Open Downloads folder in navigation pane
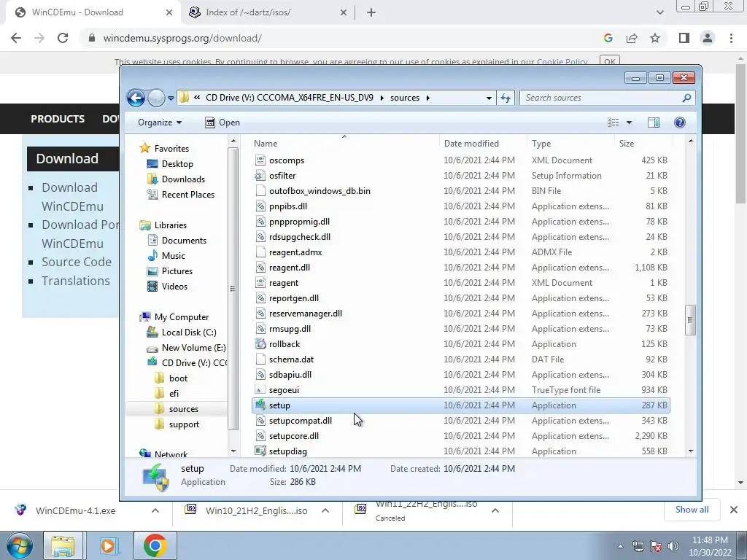This screenshot has height=560, width=747. [x=183, y=179]
